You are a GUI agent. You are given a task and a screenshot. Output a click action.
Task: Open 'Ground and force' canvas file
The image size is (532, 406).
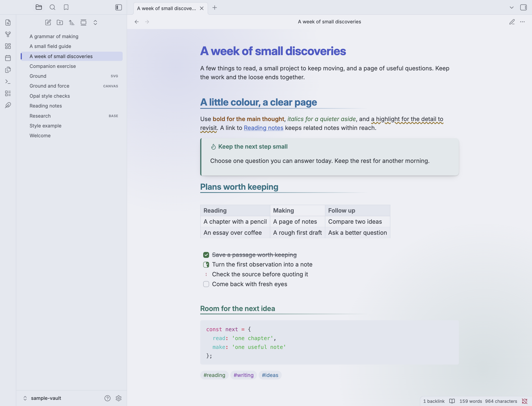pos(71,86)
